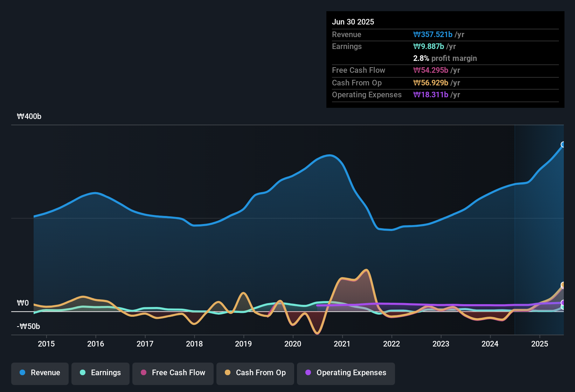
Task: Toggle the Revenue series visibility
Action: [40, 373]
